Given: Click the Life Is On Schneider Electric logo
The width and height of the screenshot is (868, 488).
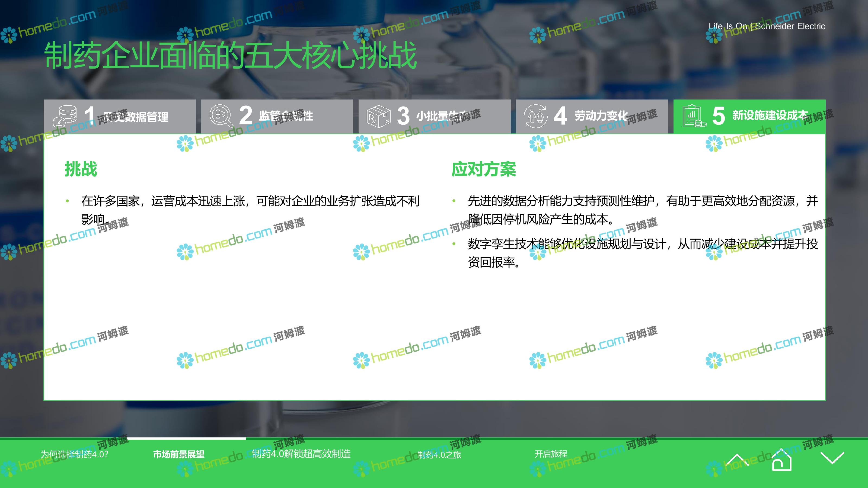Looking at the screenshot, I should click(x=767, y=26).
